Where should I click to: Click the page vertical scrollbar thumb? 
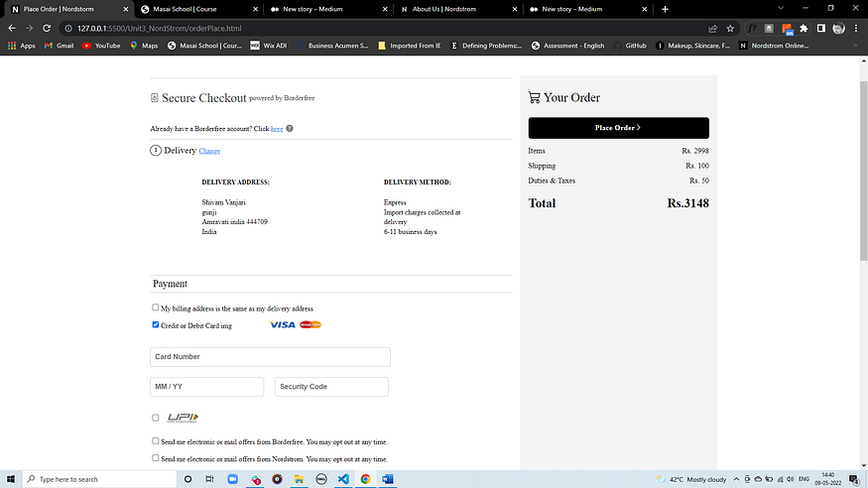tap(863, 171)
